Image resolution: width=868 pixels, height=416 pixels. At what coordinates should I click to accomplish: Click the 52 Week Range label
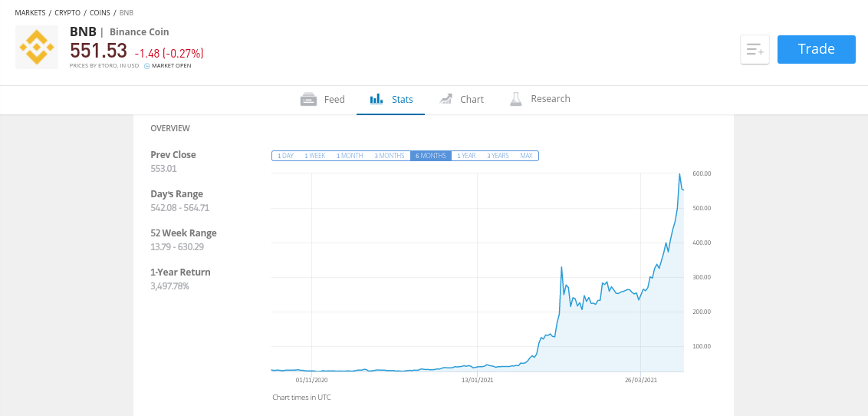click(x=184, y=233)
